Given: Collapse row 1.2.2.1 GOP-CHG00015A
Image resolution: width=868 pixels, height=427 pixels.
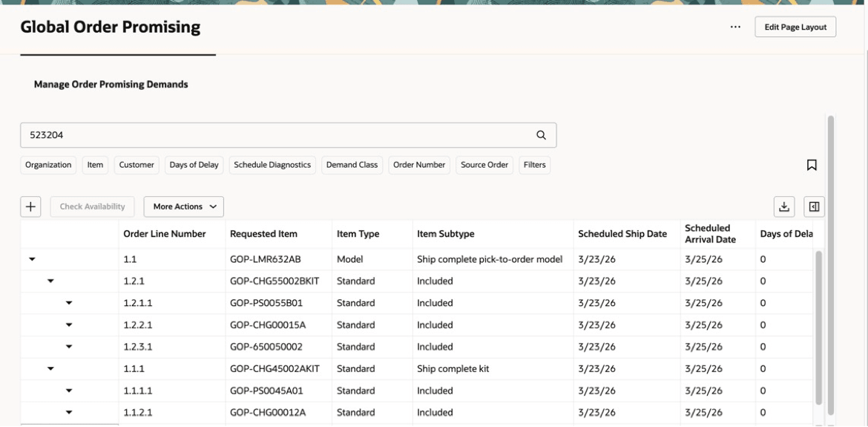Looking at the screenshot, I should [69, 325].
